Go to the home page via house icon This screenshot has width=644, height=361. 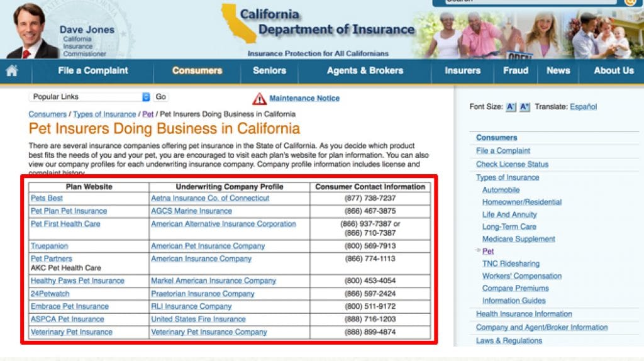tap(12, 70)
